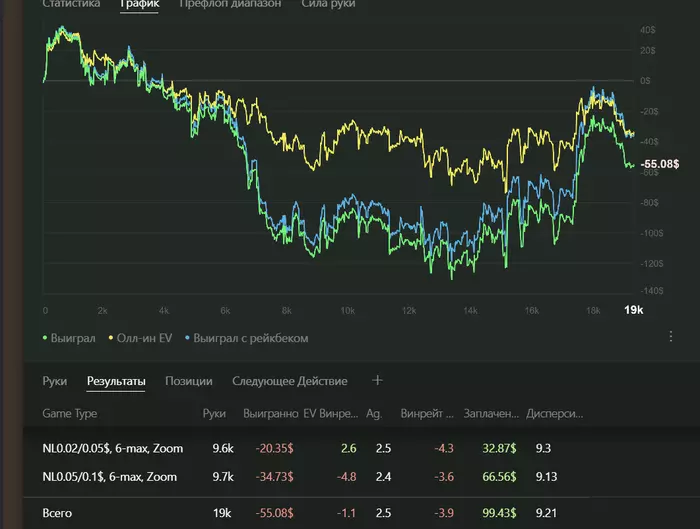Open the Позиции tab

click(188, 381)
